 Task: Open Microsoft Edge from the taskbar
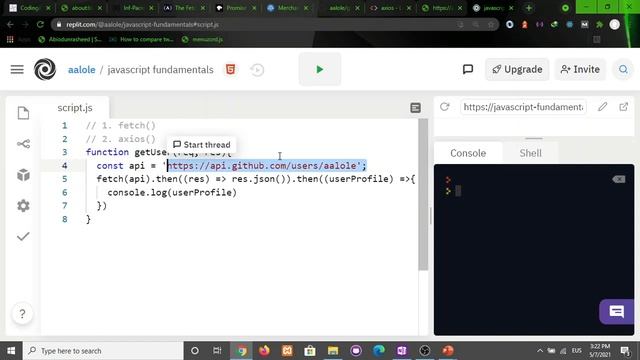[x=379, y=351]
